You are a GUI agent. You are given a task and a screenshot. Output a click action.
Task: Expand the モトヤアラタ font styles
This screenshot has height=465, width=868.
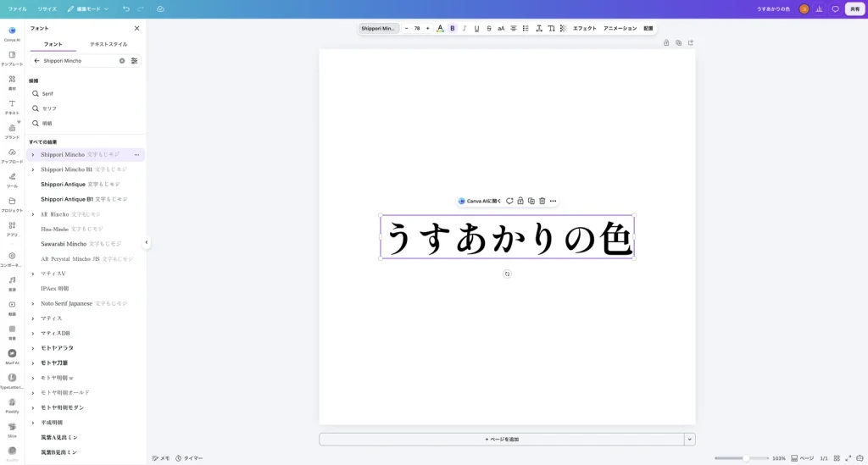pos(33,348)
